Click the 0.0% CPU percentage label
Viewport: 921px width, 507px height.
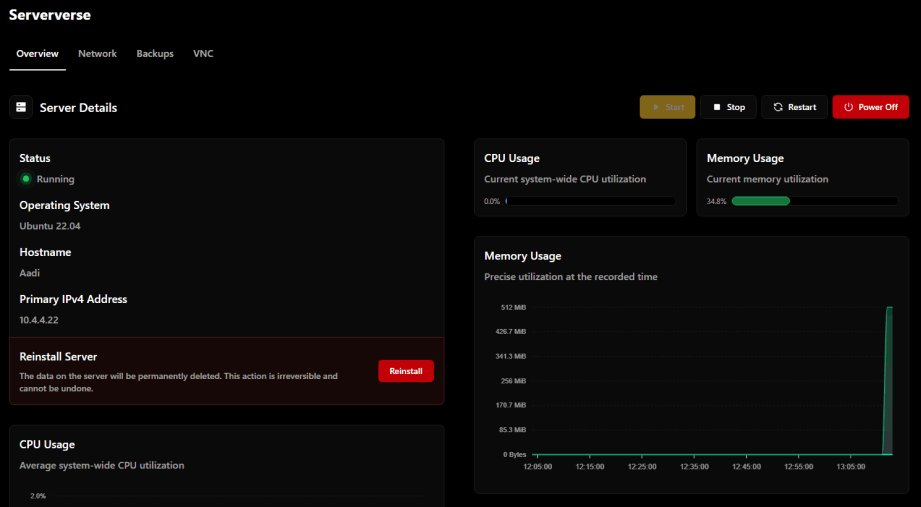click(x=492, y=201)
